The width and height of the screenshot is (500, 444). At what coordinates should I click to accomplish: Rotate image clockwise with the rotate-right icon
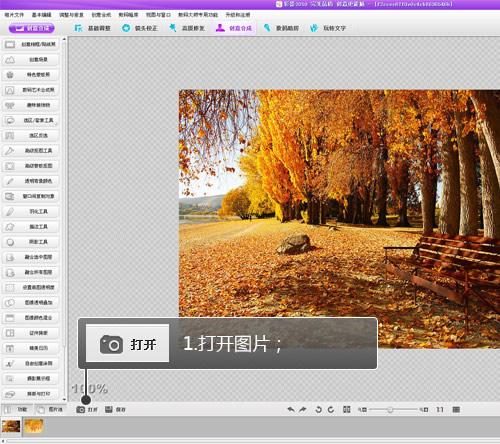pos(331,409)
